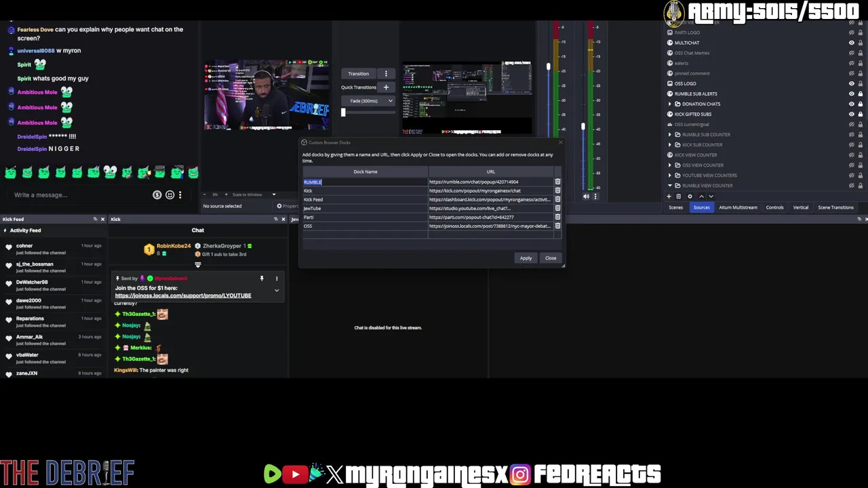This screenshot has height=488, width=868.
Task: Expand the RUMBLE SUB COUNTER group
Action: point(669,134)
